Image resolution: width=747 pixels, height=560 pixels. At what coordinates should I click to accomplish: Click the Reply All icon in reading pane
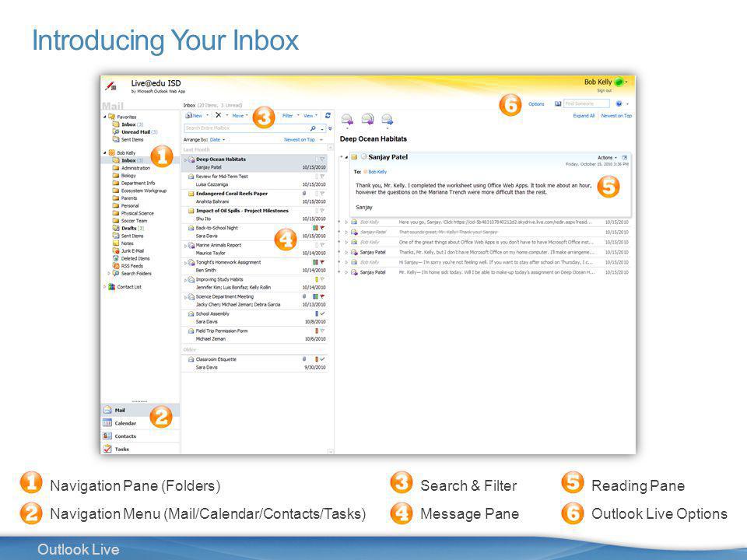(x=367, y=119)
